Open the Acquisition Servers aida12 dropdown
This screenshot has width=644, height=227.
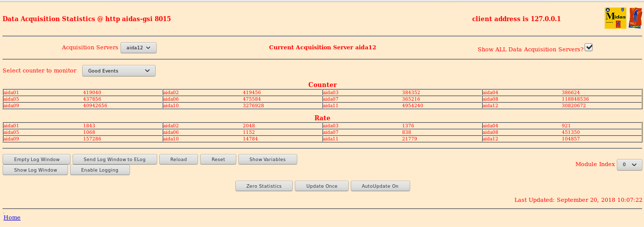[139, 48]
